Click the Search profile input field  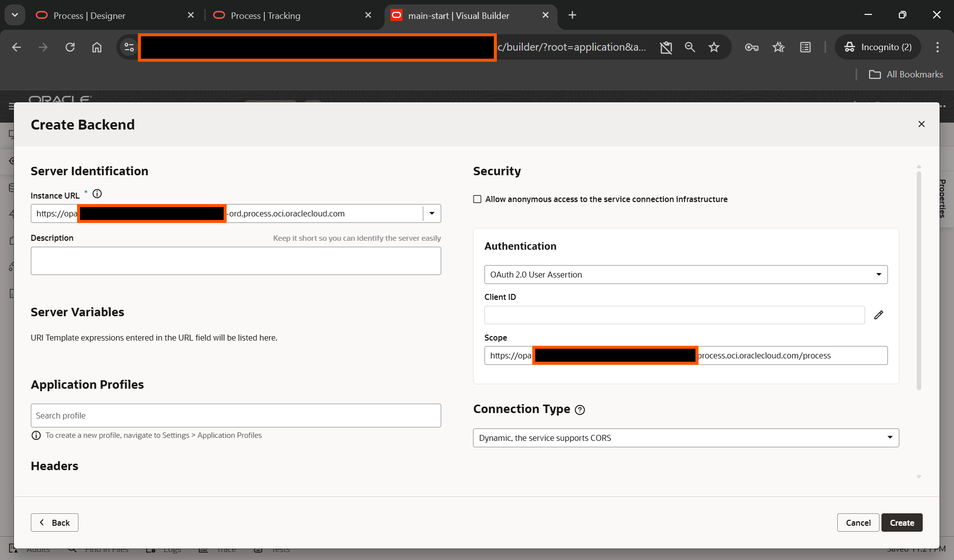pyautogui.click(x=236, y=416)
